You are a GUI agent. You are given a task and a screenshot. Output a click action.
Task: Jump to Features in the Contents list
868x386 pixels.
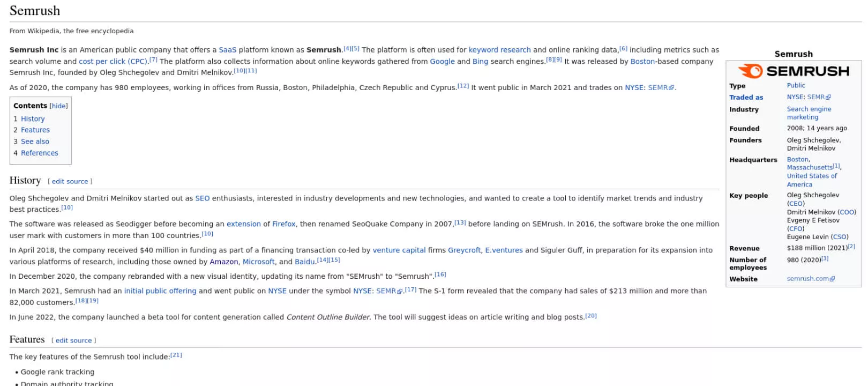click(x=35, y=130)
